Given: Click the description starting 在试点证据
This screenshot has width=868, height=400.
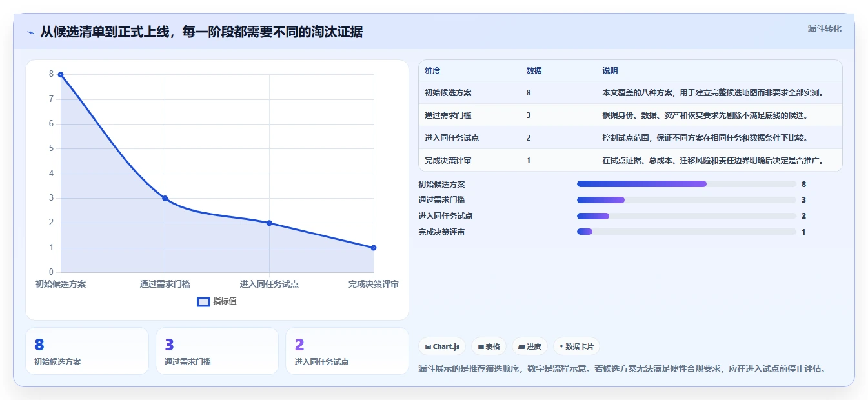Looking at the screenshot, I should pos(714,161).
